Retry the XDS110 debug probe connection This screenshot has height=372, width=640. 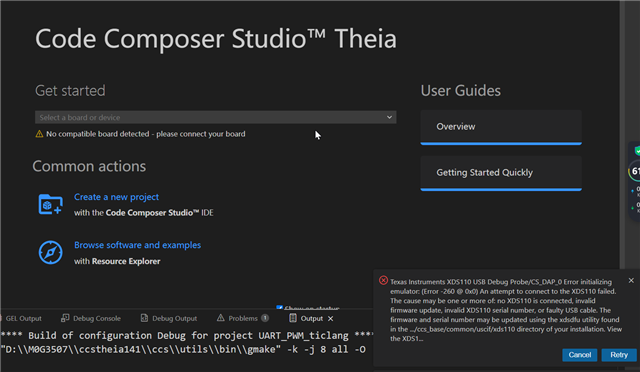pos(619,355)
